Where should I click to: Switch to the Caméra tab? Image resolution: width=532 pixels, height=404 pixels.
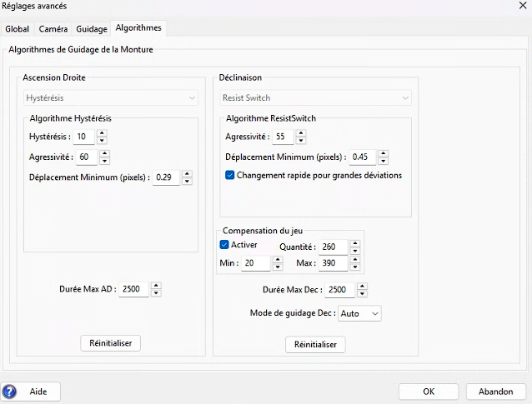coord(53,29)
